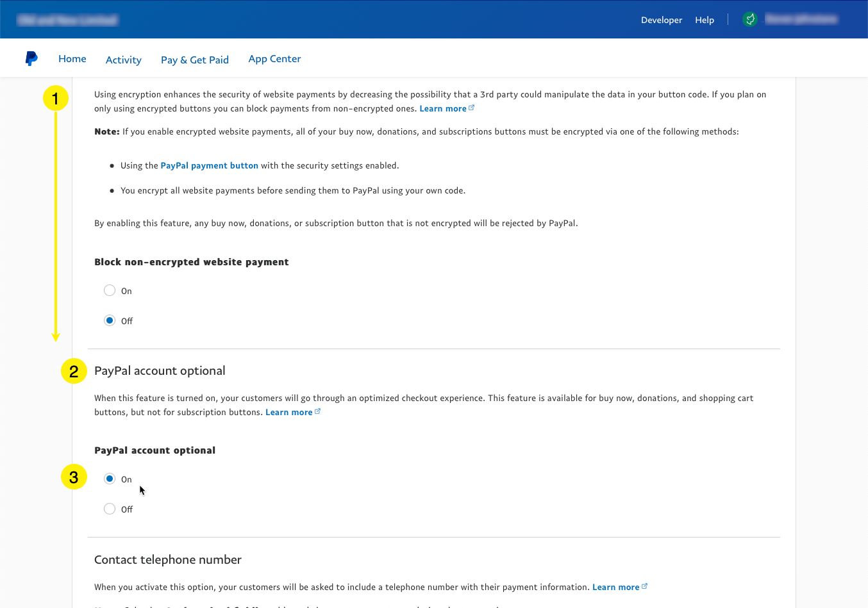Click 'You encrypt all website payments' bullet
868x608 pixels.
tap(293, 190)
